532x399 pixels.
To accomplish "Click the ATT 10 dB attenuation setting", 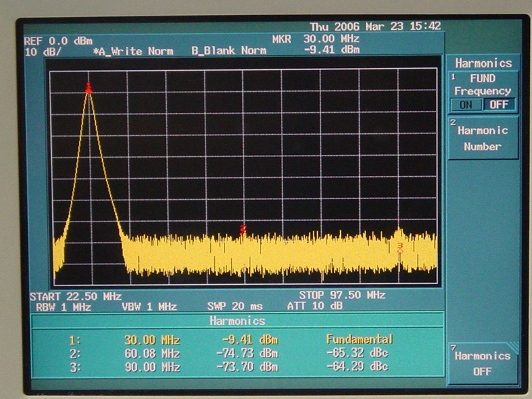I will [x=326, y=306].
